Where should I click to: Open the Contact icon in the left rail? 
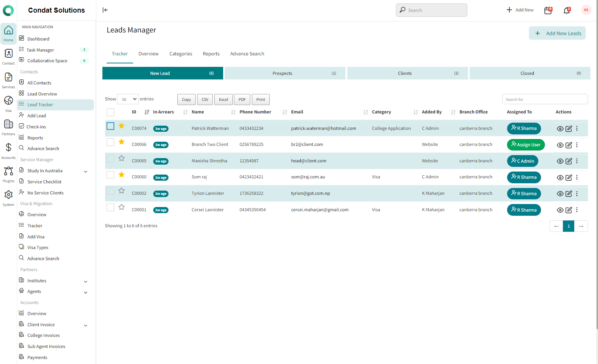(x=8, y=57)
